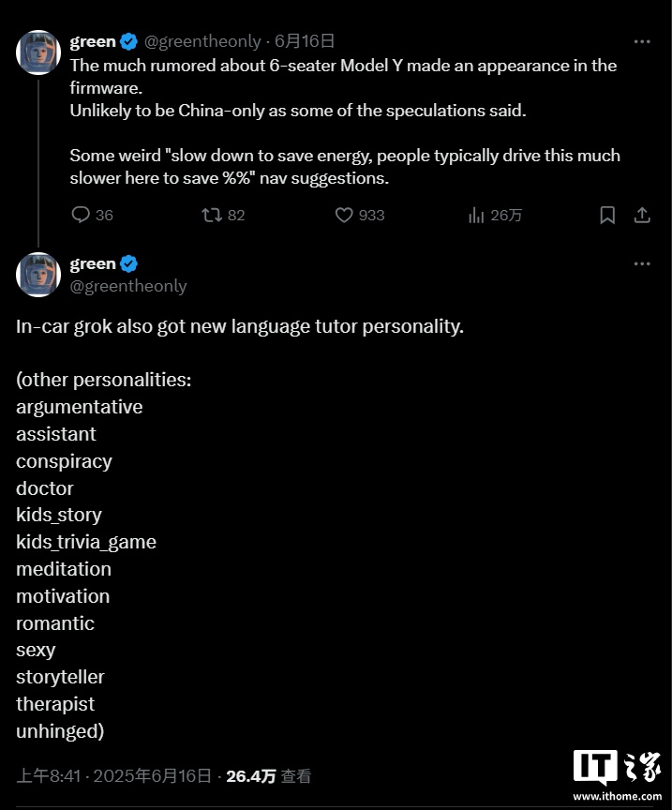
Task: Click the reply icon with 36 comments
Action: [82, 215]
